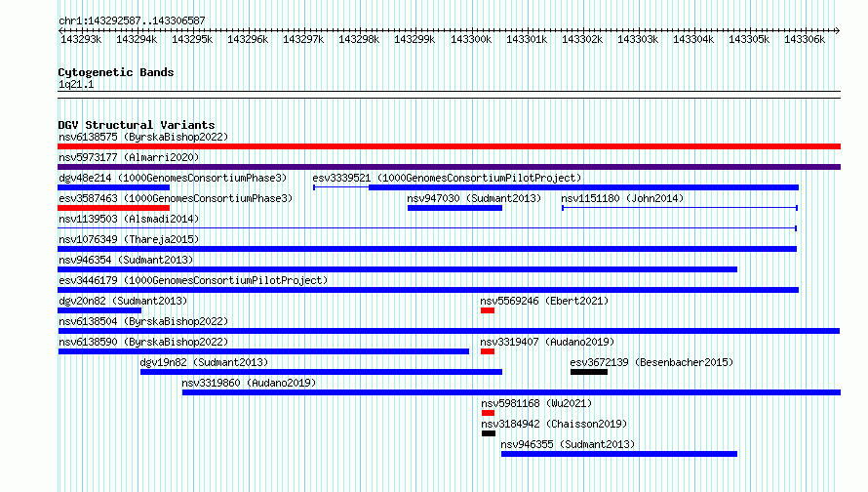Viewport: 868px width, 492px height.
Task: Select the small red nsv3319407 bar
Action: 488,351
